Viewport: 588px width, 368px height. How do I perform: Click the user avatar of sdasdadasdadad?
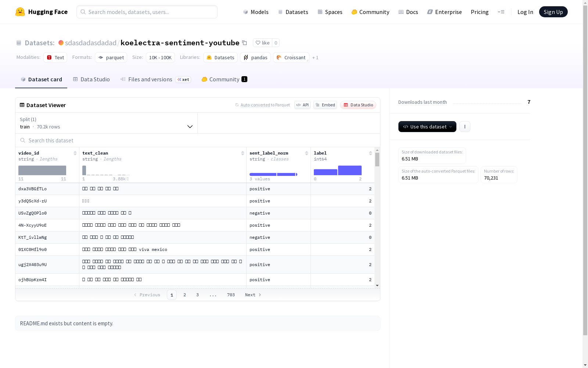(x=61, y=43)
